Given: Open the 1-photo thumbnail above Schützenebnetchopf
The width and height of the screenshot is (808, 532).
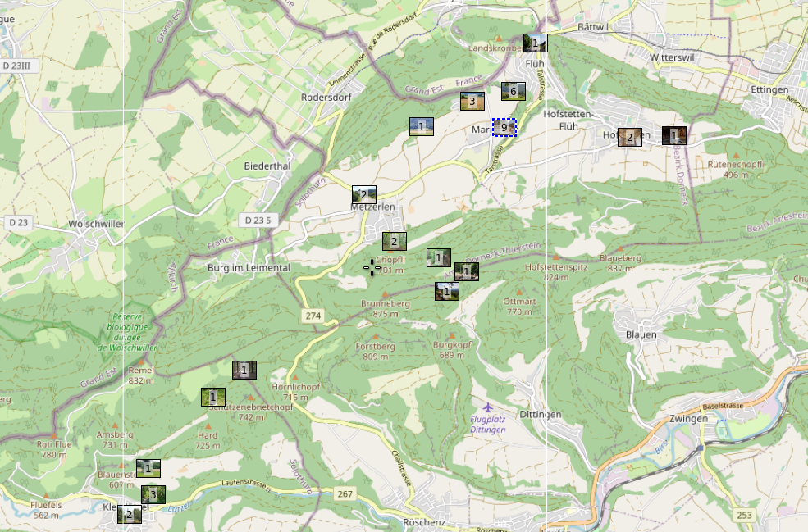Looking at the screenshot, I should click(x=212, y=397).
